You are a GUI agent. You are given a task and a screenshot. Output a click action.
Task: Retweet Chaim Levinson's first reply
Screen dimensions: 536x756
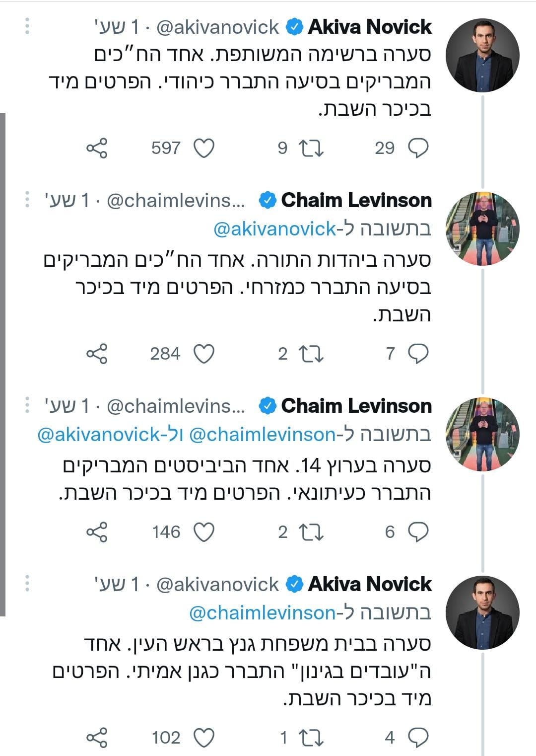[312, 354]
